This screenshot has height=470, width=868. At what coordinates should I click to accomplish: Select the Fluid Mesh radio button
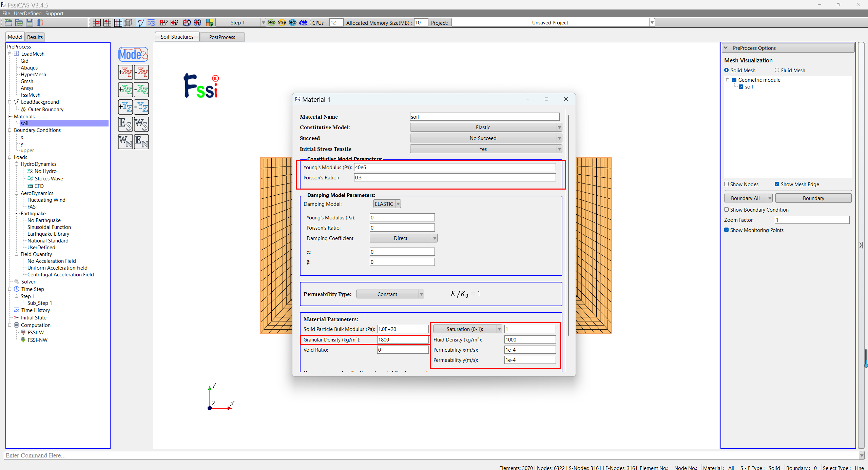coord(777,70)
